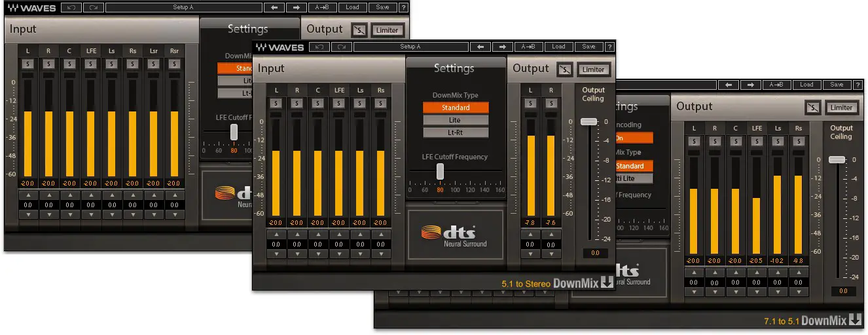Viewport: 868px width, 335px height.
Task: Click DownMix arrow icon in 5.1 to Stereo footer
Action: click(607, 283)
